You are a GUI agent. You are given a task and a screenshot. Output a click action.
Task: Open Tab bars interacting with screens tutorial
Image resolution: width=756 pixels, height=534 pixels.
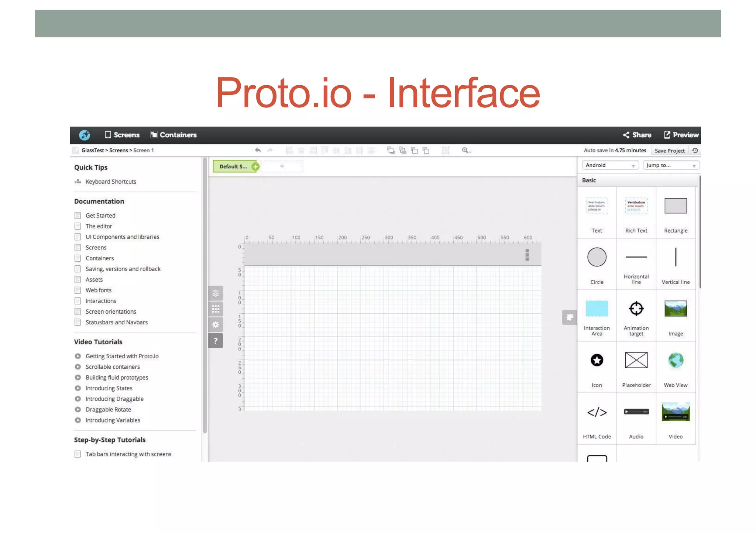[128, 454]
